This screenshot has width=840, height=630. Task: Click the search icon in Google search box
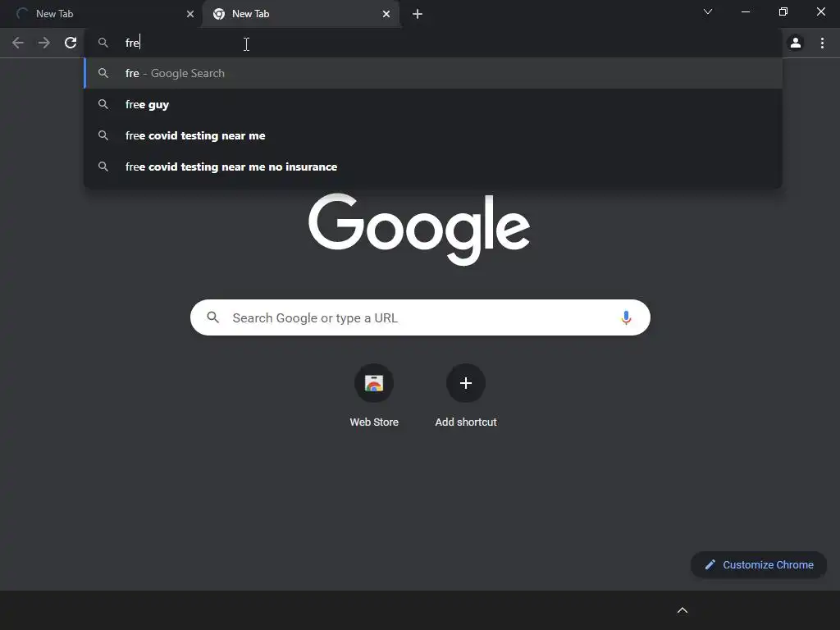(212, 317)
